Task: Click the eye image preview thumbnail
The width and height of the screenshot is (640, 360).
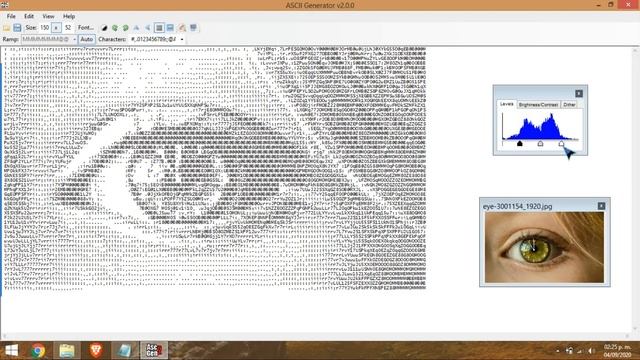Action: (x=544, y=247)
